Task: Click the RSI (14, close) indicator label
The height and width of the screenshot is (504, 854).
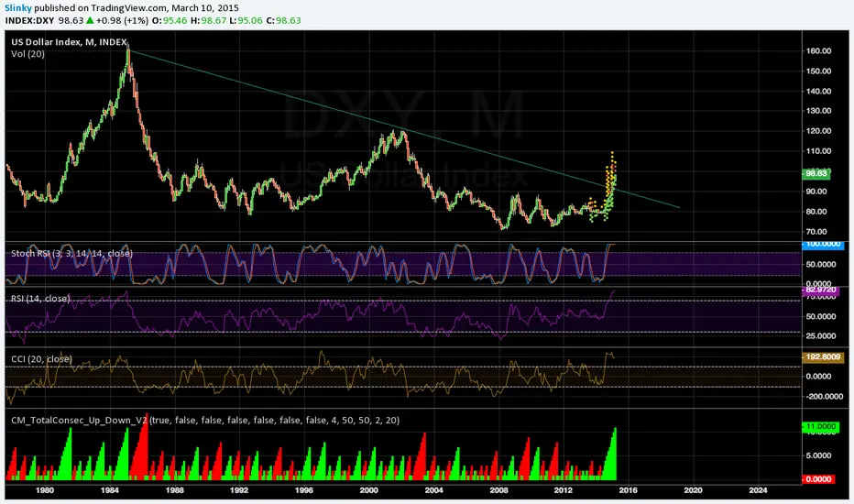Action: 40,299
